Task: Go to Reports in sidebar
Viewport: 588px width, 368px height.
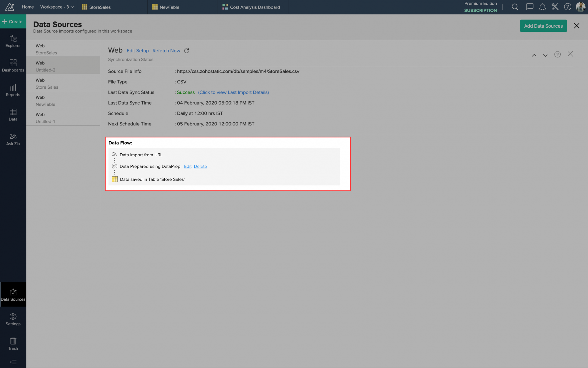Action: (13, 90)
